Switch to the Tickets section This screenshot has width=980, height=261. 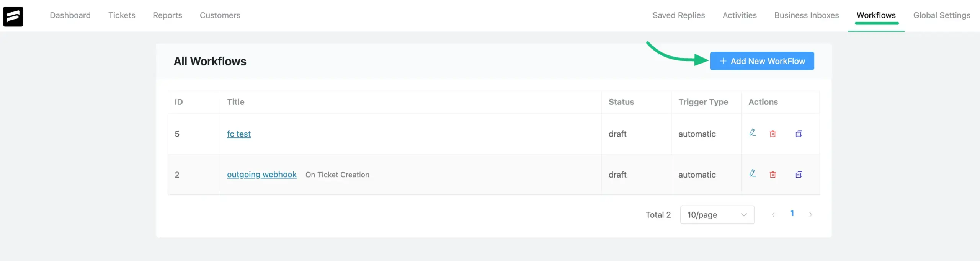(122, 15)
